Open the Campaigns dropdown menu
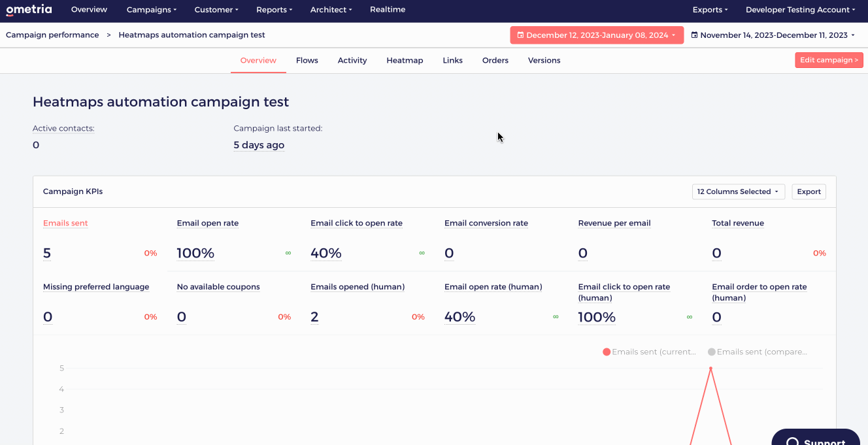This screenshot has width=868, height=445. click(x=151, y=10)
